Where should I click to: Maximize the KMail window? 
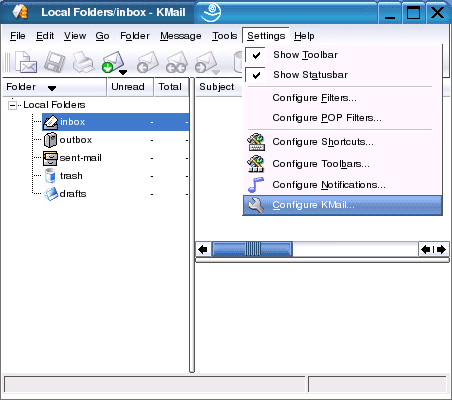click(413, 13)
